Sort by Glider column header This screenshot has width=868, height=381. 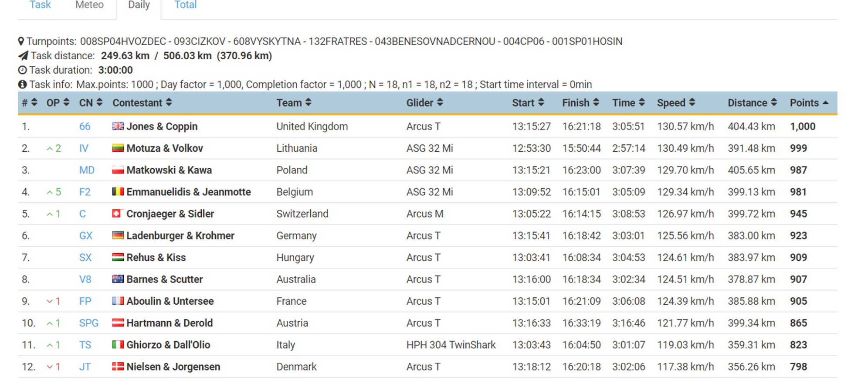pos(424,103)
